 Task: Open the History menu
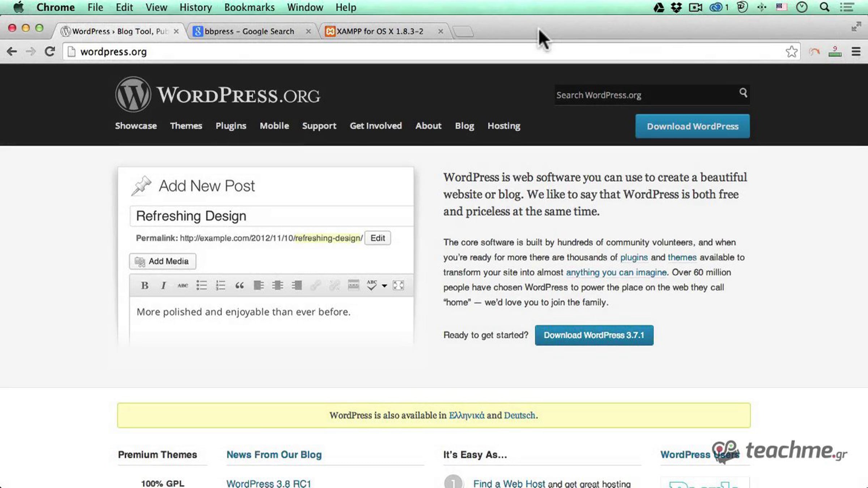point(195,7)
